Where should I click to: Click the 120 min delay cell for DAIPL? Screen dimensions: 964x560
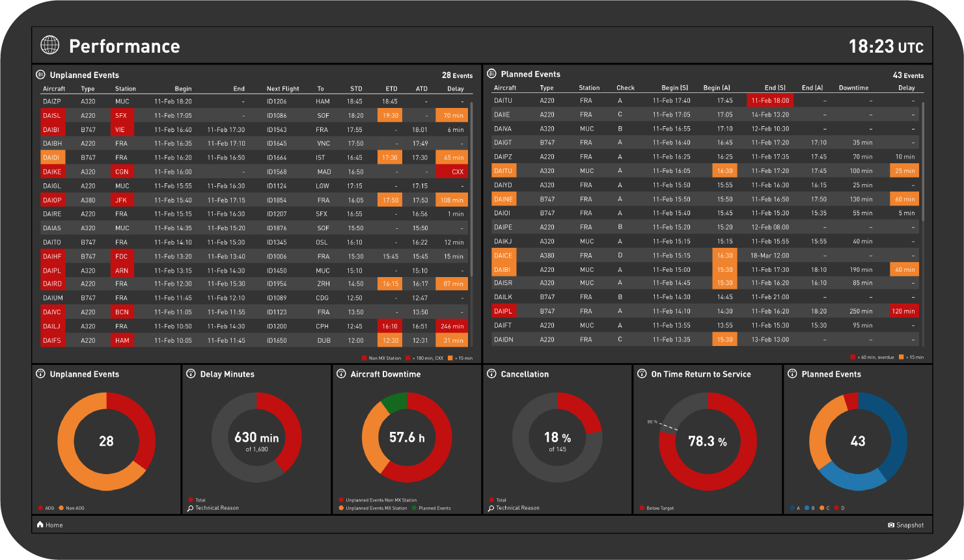(x=905, y=311)
